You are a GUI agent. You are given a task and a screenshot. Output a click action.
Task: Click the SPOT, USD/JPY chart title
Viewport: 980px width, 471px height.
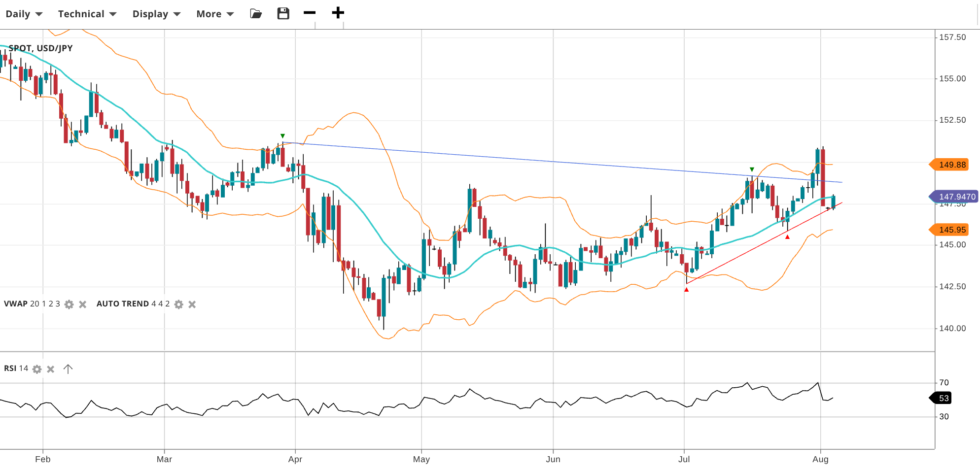click(x=40, y=48)
